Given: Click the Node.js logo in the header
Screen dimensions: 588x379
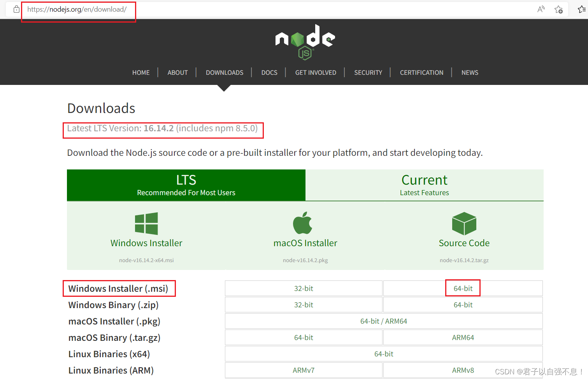Looking at the screenshot, I should point(305,42).
